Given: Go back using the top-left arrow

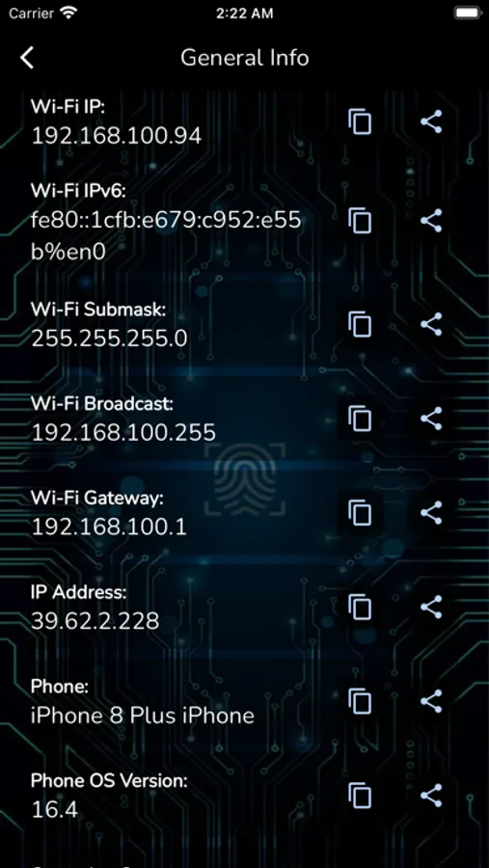Looking at the screenshot, I should click(x=27, y=58).
